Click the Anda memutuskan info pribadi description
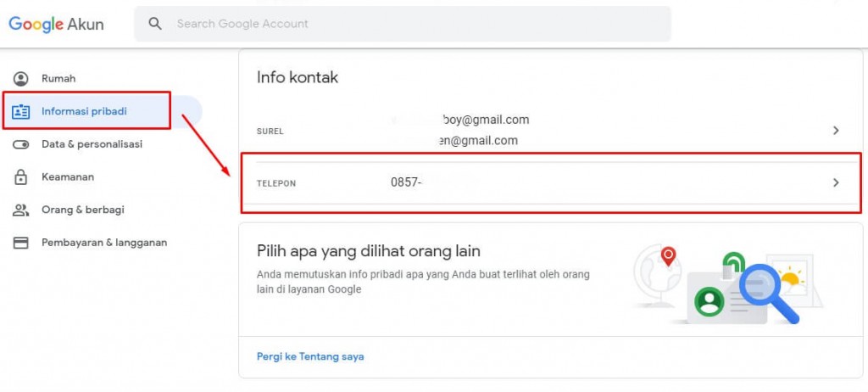This screenshot has height=392, width=868. pos(423,282)
